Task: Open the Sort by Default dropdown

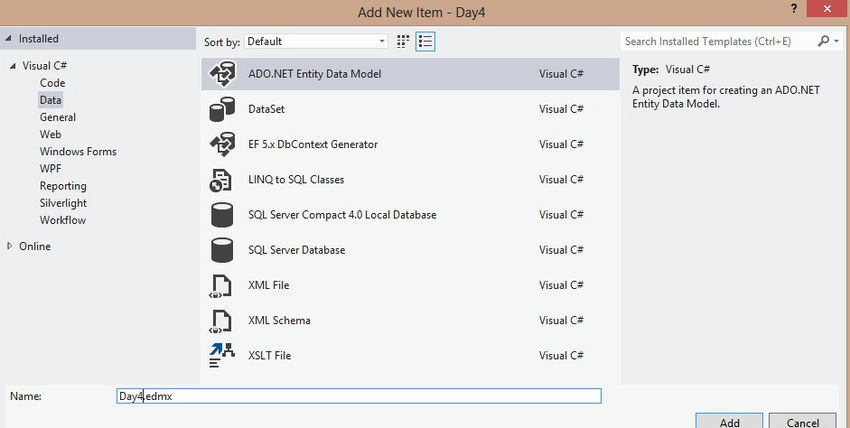Action: tap(316, 41)
